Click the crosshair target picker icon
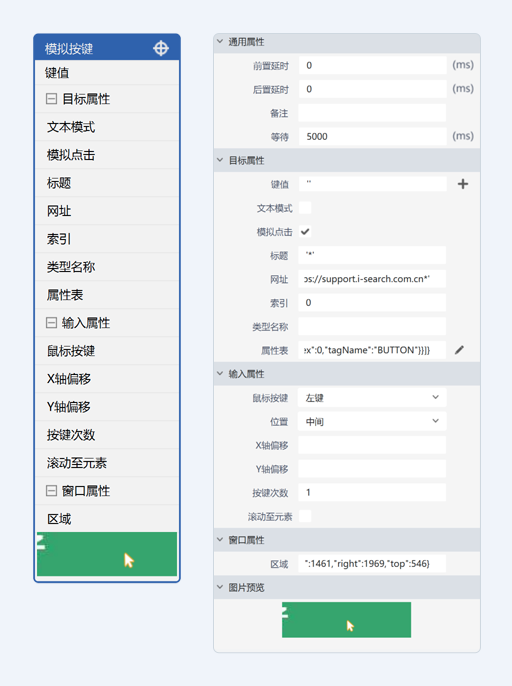The image size is (512, 686). tap(161, 48)
